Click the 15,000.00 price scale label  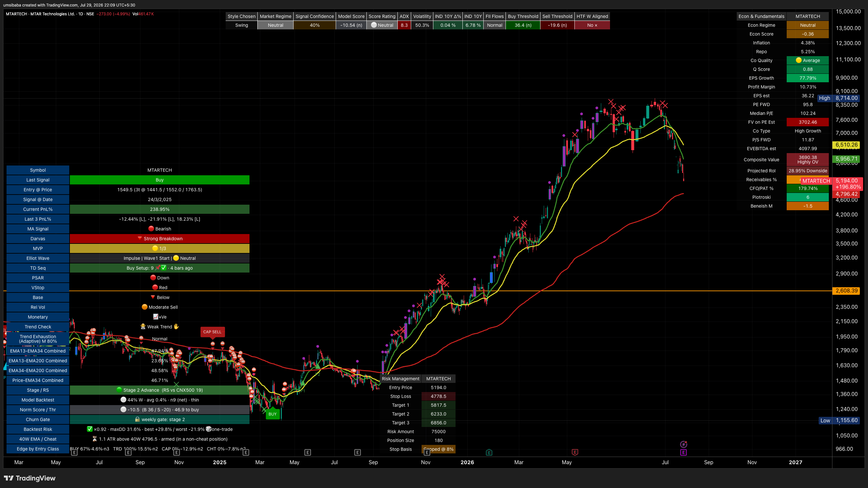pos(848,11)
